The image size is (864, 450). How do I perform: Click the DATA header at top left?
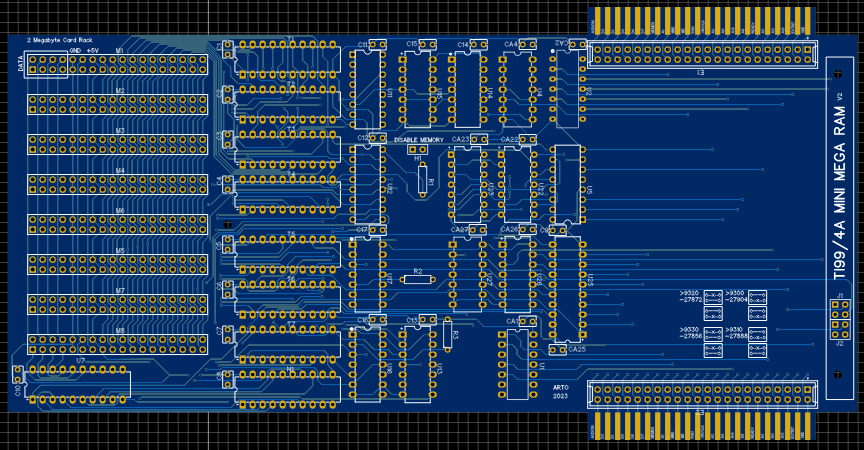[x=45, y=66]
